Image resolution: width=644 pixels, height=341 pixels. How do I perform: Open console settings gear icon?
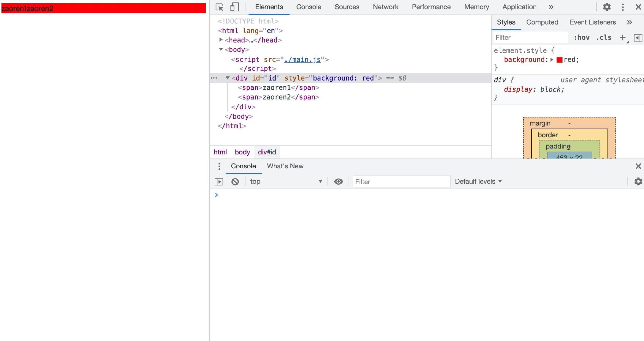click(638, 182)
